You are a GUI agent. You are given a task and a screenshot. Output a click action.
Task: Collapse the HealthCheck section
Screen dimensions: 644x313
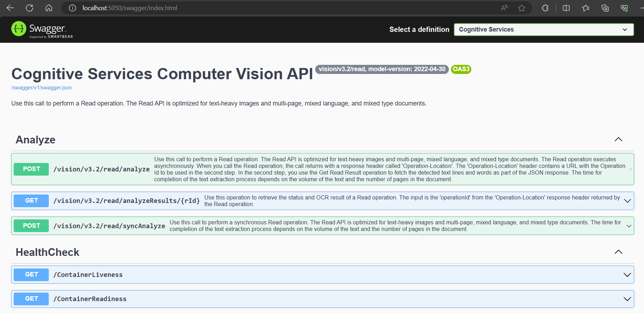point(618,252)
